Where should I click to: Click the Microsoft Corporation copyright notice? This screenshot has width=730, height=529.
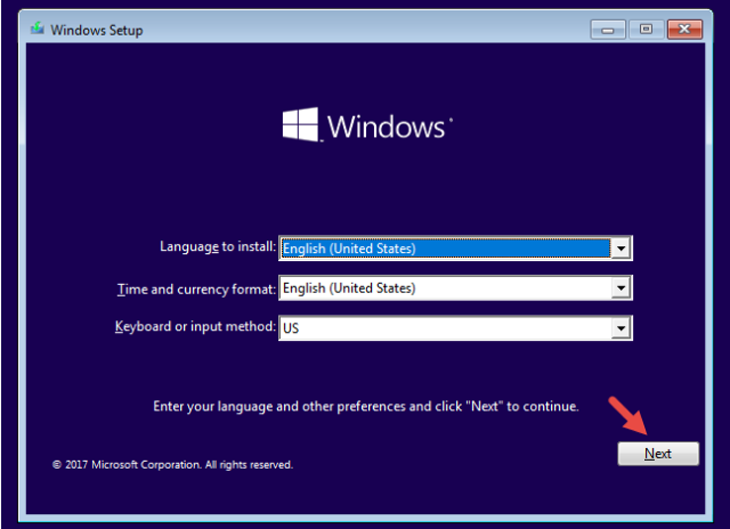tap(173, 465)
